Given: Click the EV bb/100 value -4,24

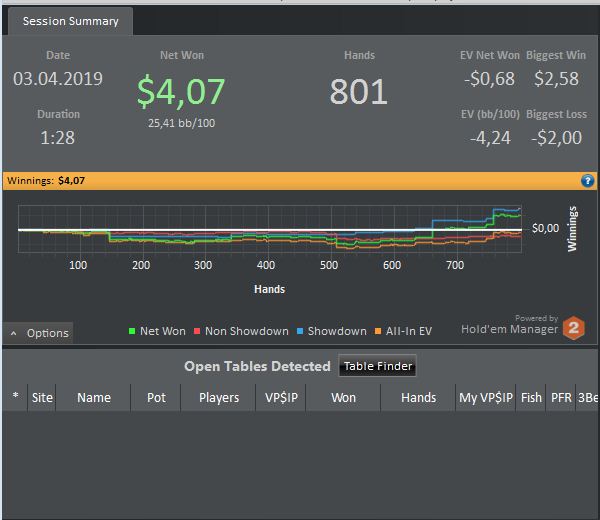Looking at the screenshot, I should [490, 138].
